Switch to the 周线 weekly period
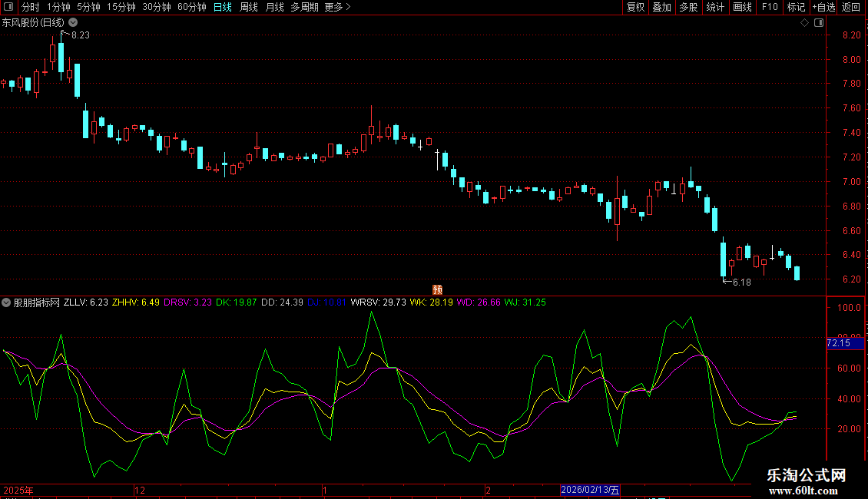Viewport: 868px width, 499px height. (x=248, y=8)
